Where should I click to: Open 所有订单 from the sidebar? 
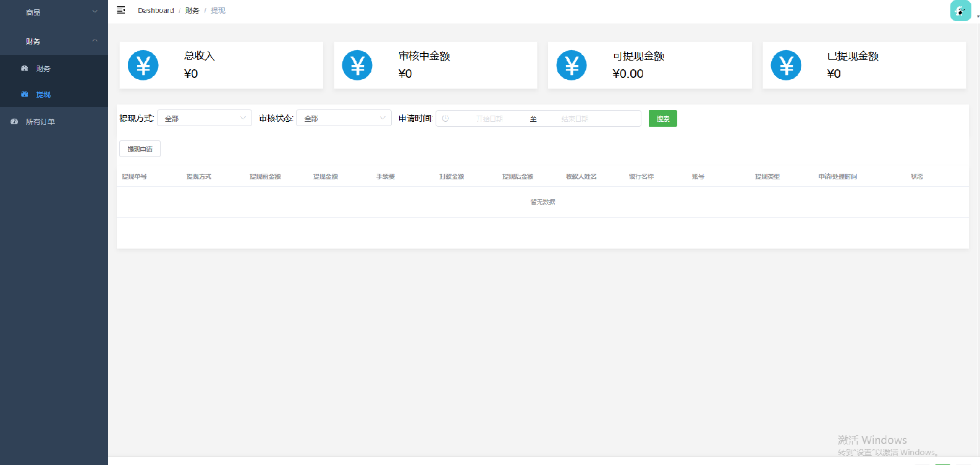(x=40, y=122)
